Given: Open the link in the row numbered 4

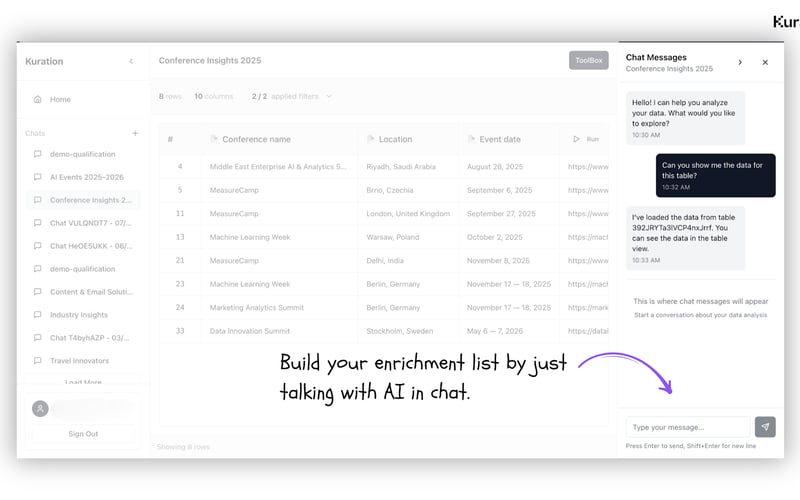Looking at the screenshot, I should 588,167.
